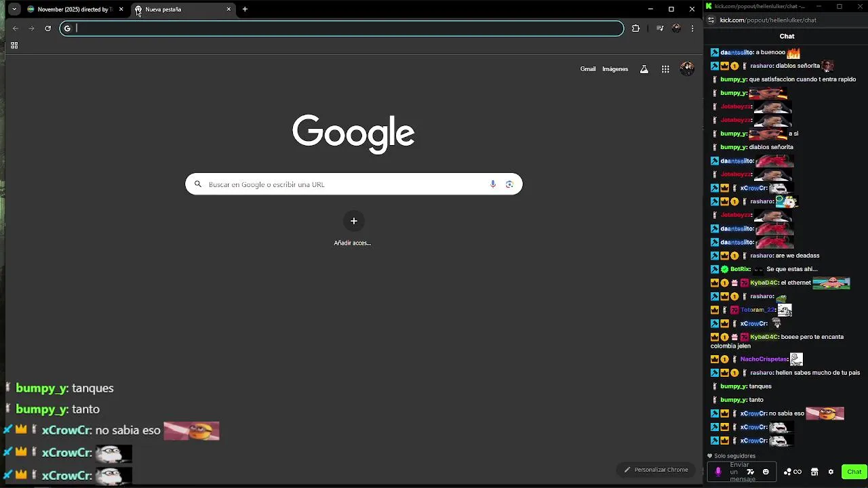This screenshot has width=868, height=488.
Task: Click the Google search box
Action: [x=353, y=184]
